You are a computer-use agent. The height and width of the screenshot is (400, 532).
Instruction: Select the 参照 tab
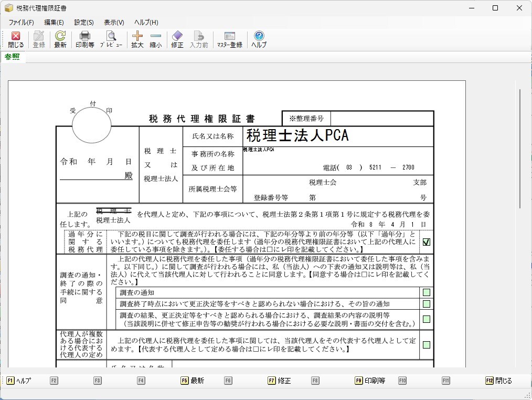coord(12,57)
